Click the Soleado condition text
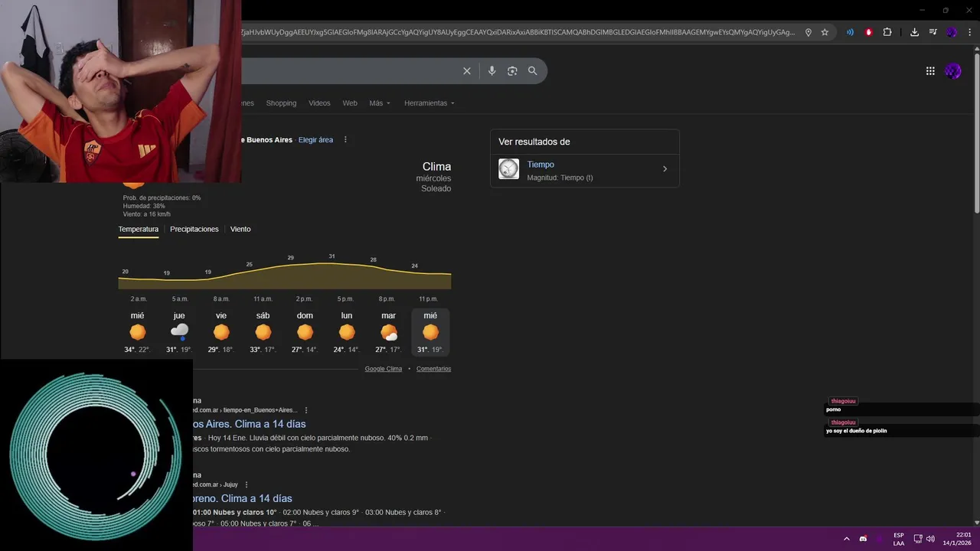Viewport: 980px width, 551px height. click(x=436, y=188)
